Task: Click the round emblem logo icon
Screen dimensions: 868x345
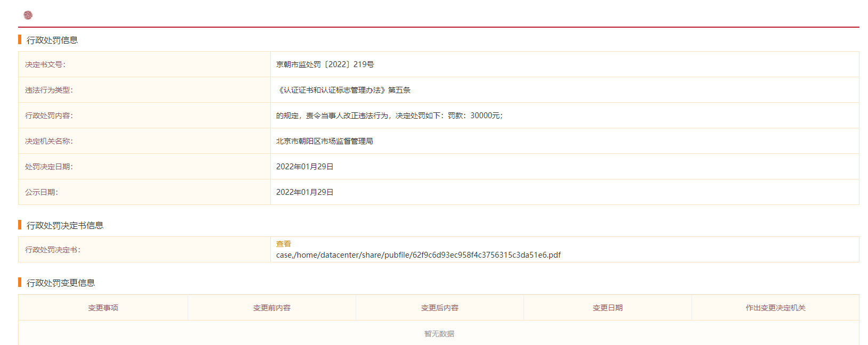Action: pos(28,15)
